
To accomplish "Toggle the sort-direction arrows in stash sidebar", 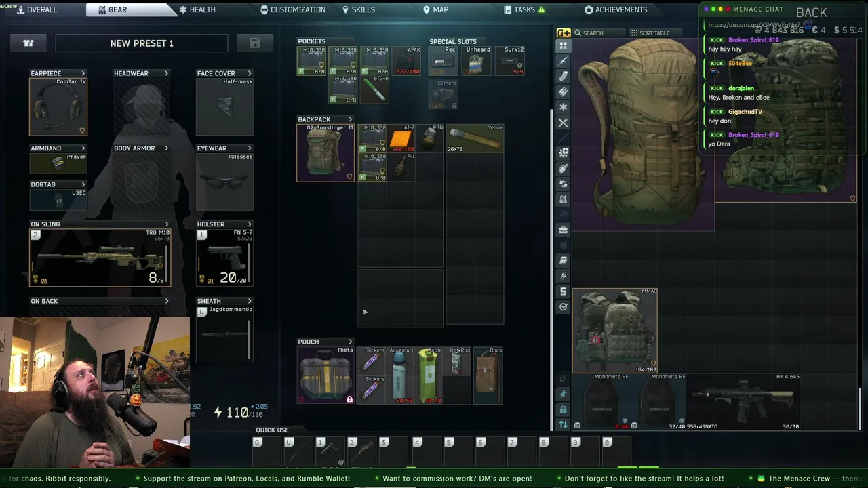I will point(563,425).
